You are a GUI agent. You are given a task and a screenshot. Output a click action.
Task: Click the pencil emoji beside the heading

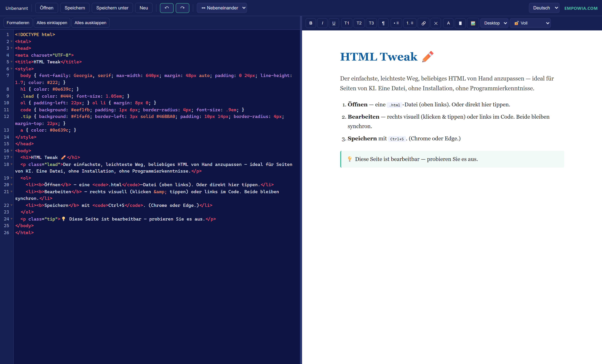click(x=428, y=57)
